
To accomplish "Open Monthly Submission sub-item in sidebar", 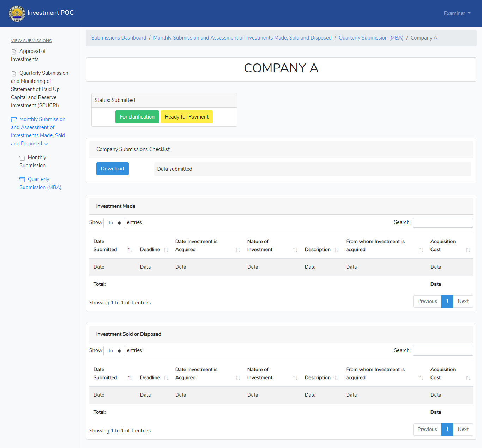I will (x=33, y=162).
